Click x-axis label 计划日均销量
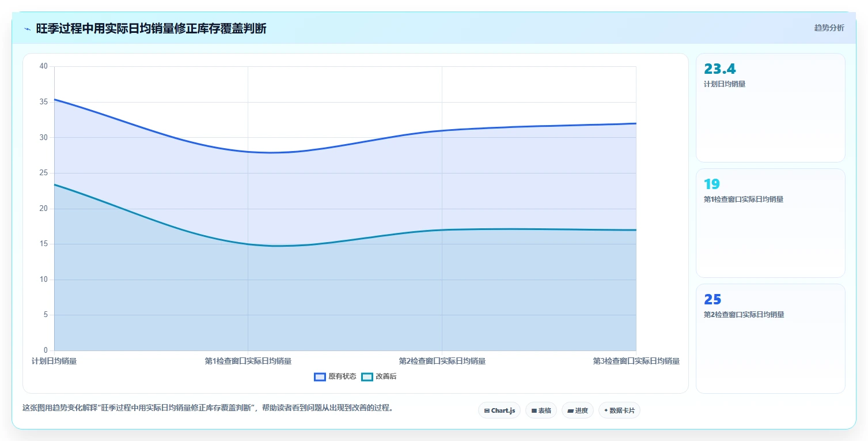The height and width of the screenshot is (441, 868). 54,361
